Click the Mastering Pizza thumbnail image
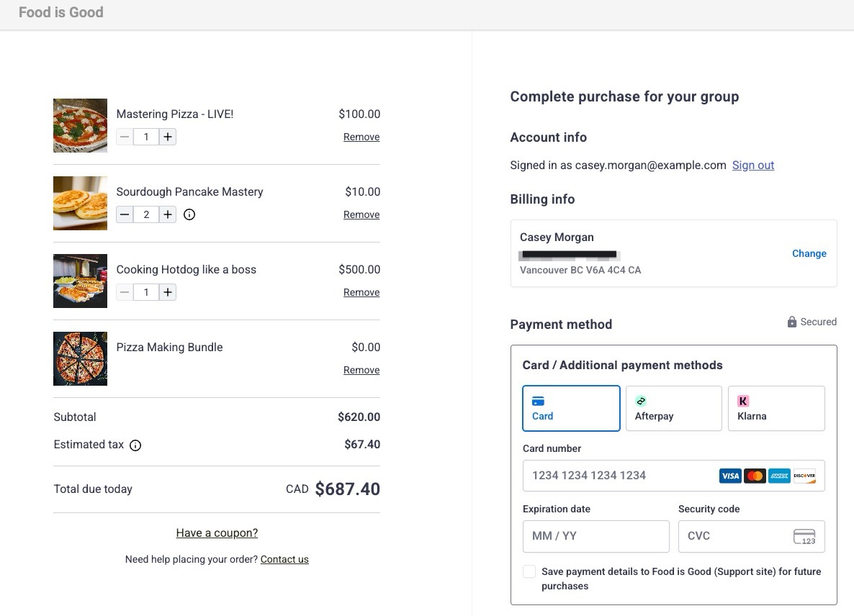854x616 pixels. pos(80,125)
